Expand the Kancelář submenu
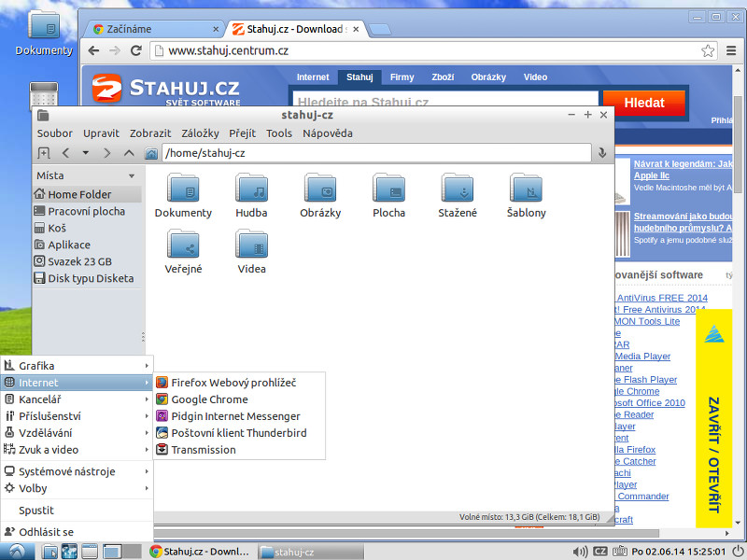 point(77,399)
